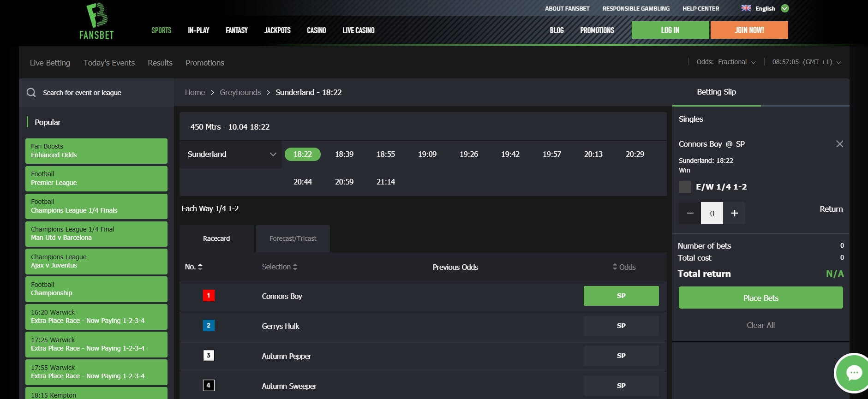Switch to Forecast/Tricast tab
868x399 pixels.
pos(293,238)
